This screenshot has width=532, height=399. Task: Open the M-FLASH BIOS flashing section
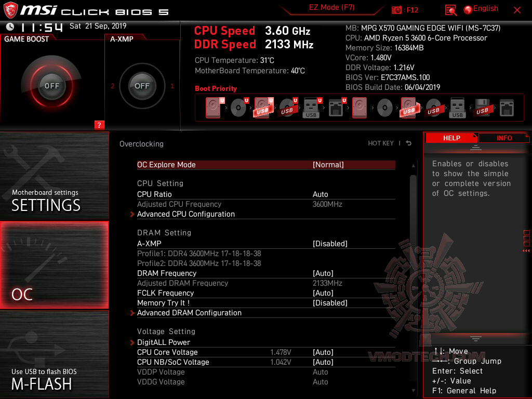coord(54,354)
